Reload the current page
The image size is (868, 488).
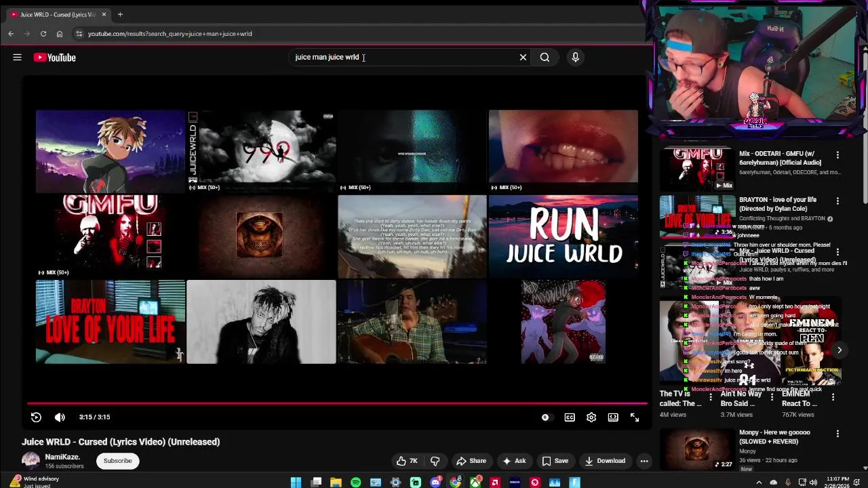[43, 34]
